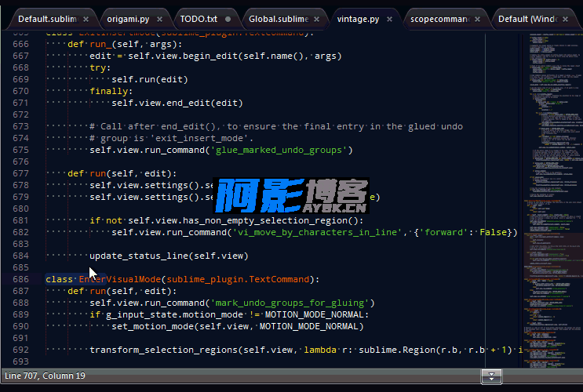The width and height of the screenshot is (583, 392).
Task: Click 'vi_move_by_characters_in_line' string on line 682
Action: pos(317,232)
